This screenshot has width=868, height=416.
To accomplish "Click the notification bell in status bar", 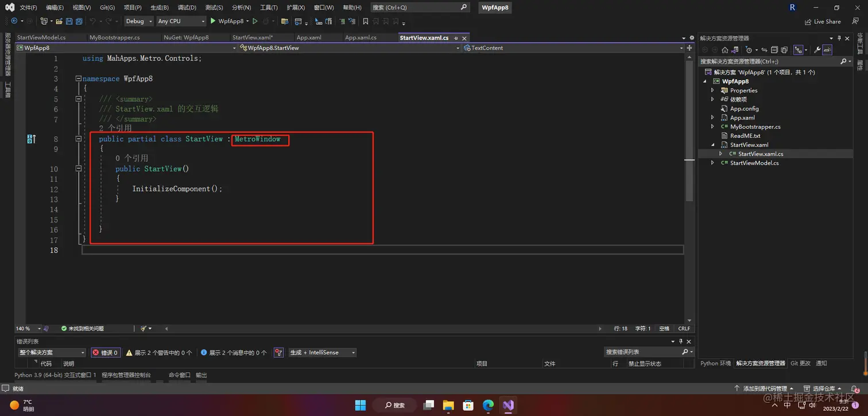I will [x=855, y=389].
